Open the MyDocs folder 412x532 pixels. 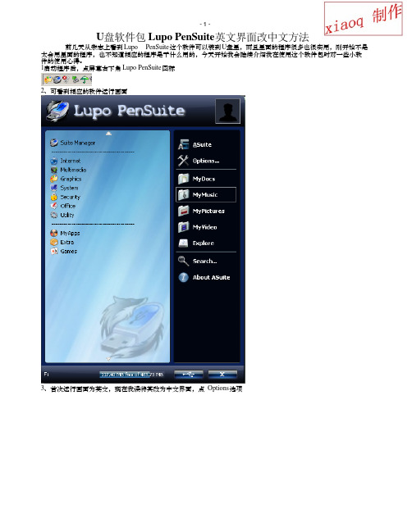pos(197,179)
